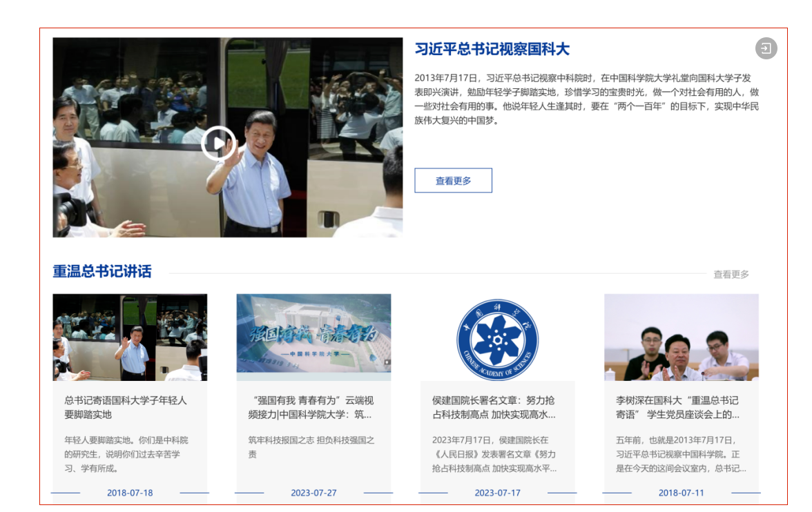Click the paragraph beginning 2013年7月17日，习近平总书记视察中科院时
Screen dimensions: 812x512
(587, 99)
